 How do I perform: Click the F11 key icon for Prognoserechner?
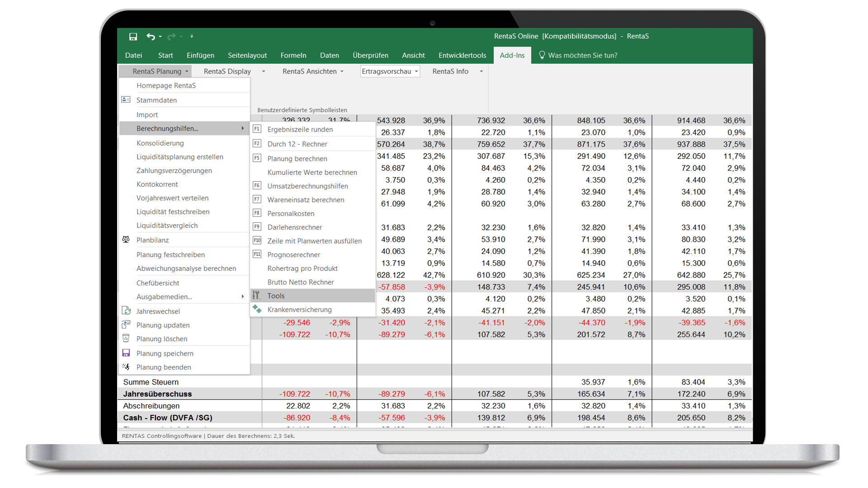pyautogui.click(x=257, y=254)
